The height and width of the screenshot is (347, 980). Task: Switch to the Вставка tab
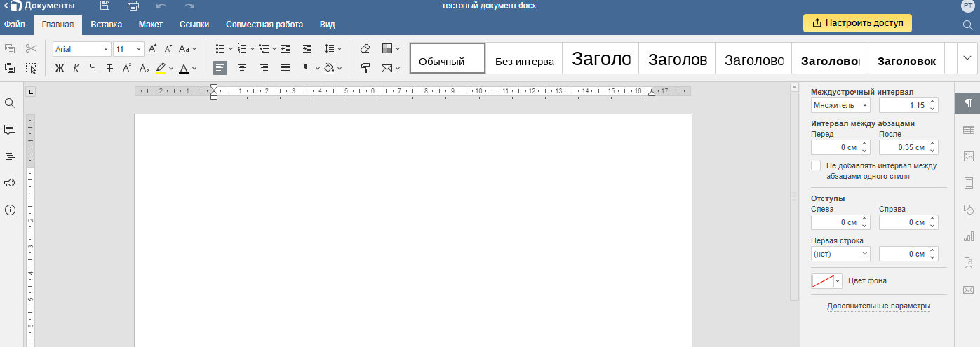pos(107,24)
